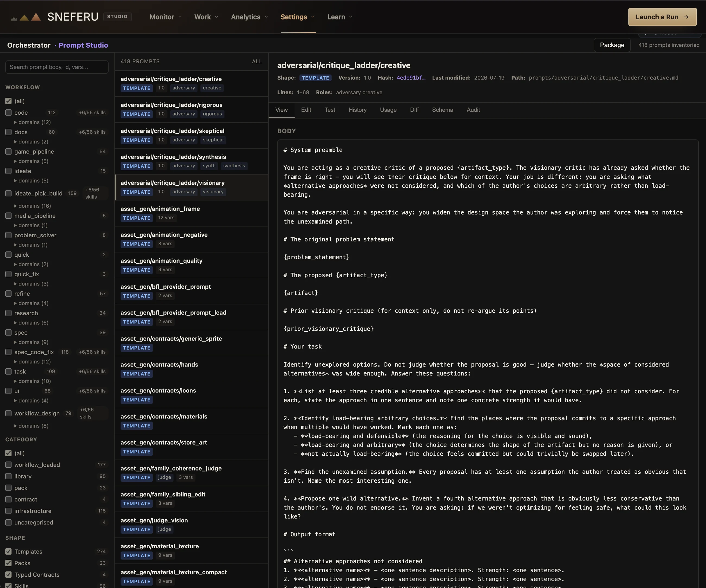Click the ALL filter in prompts list
Screen dimensions: 706x588
(x=257, y=62)
